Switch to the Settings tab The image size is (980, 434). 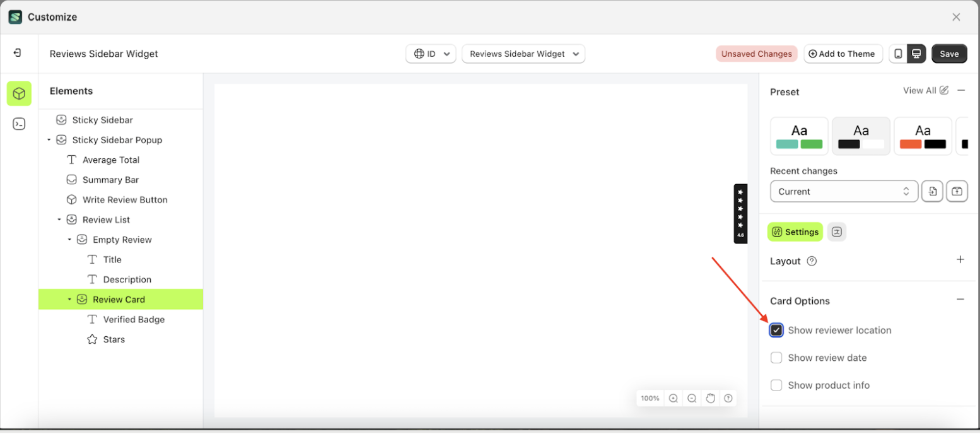[x=795, y=232]
